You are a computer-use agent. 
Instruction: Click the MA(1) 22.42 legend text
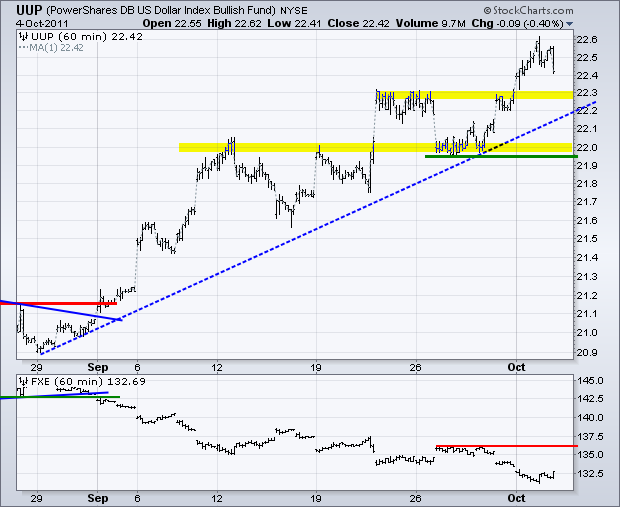56,48
